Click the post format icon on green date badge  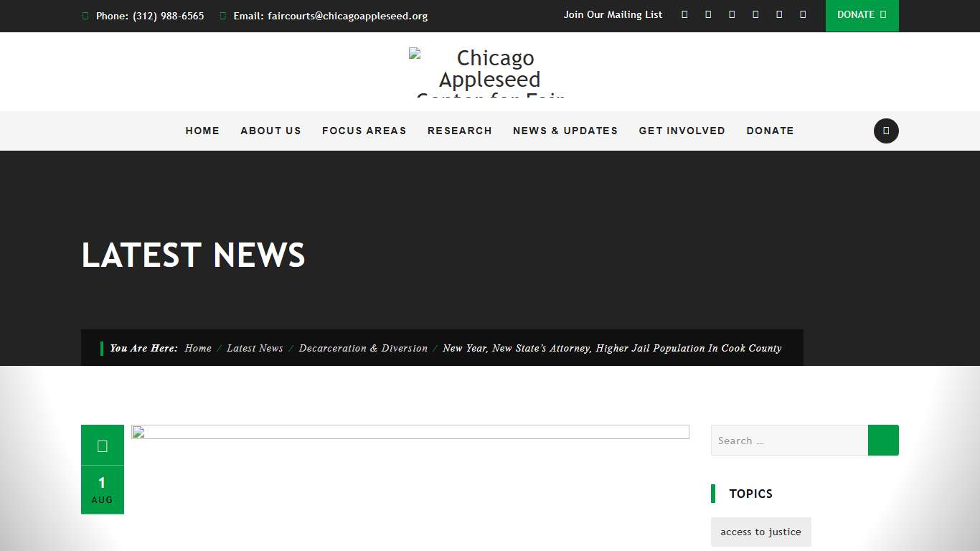tap(103, 445)
